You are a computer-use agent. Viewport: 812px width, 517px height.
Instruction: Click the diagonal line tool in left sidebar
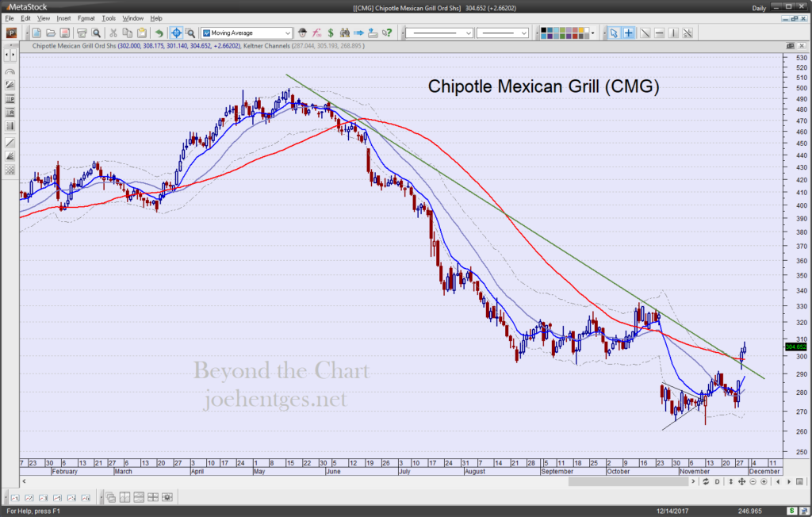click(10, 142)
